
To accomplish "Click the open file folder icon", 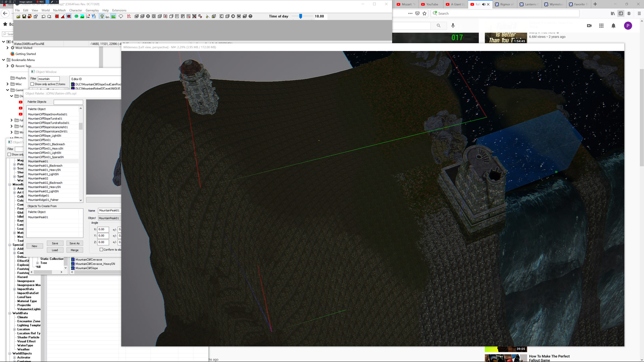I will (18, 16).
